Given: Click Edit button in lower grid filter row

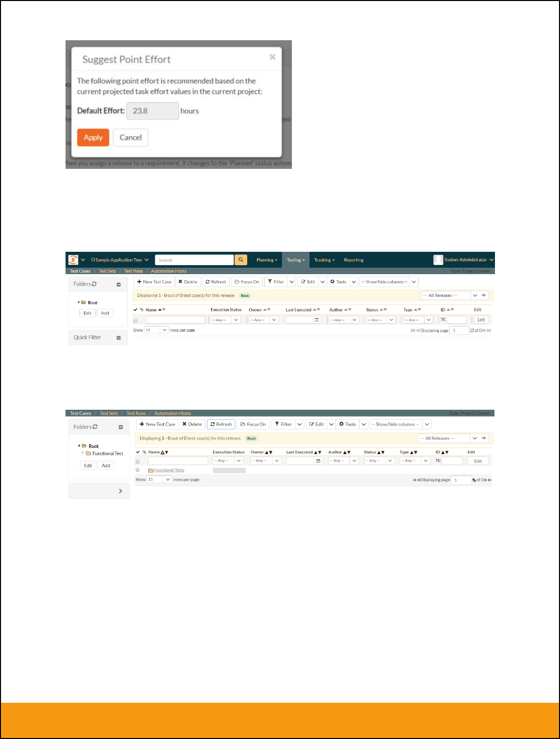Looking at the screenshot, I should [478, 461].
